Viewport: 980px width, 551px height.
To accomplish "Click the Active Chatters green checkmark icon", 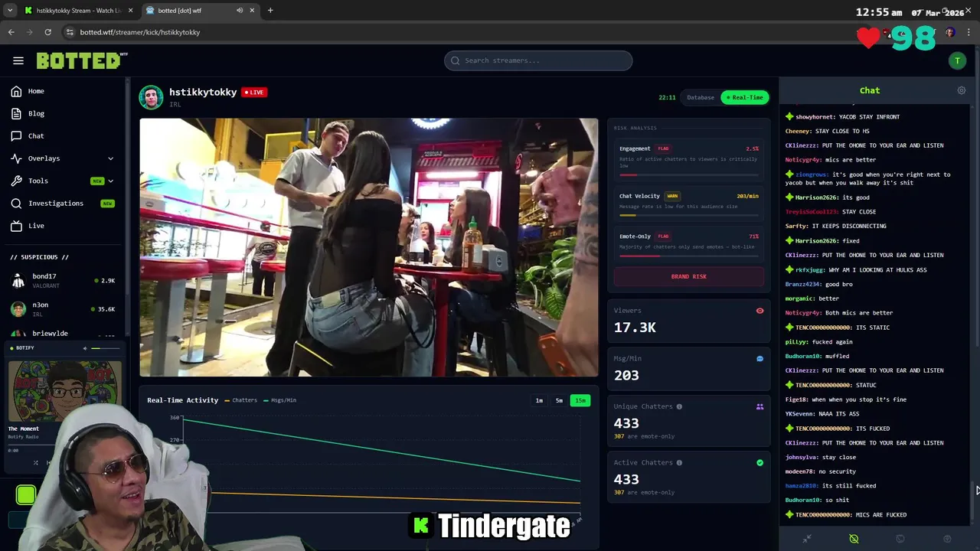I will (x=759, y=462).
